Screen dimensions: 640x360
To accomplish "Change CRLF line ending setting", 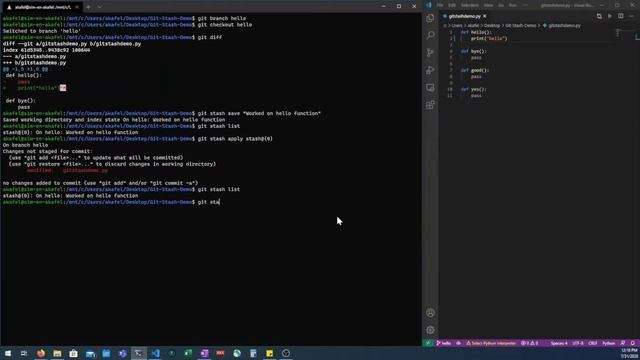I will tap(593, 343).
